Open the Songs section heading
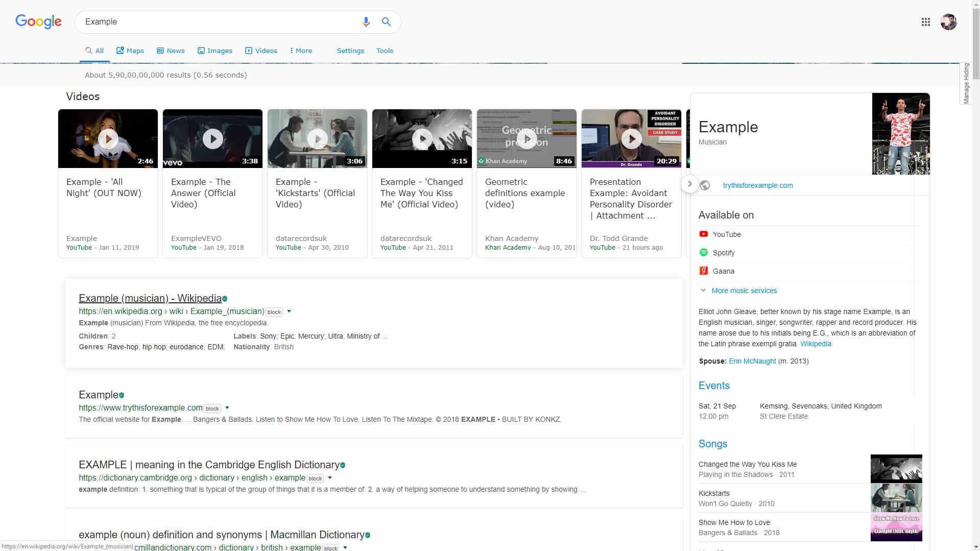 [713, 444]
